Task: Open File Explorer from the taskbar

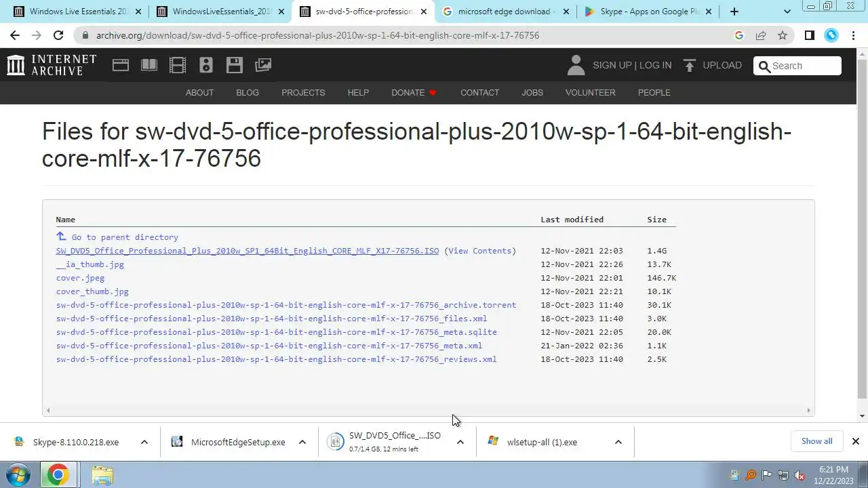Action: (x=102, y=475)
